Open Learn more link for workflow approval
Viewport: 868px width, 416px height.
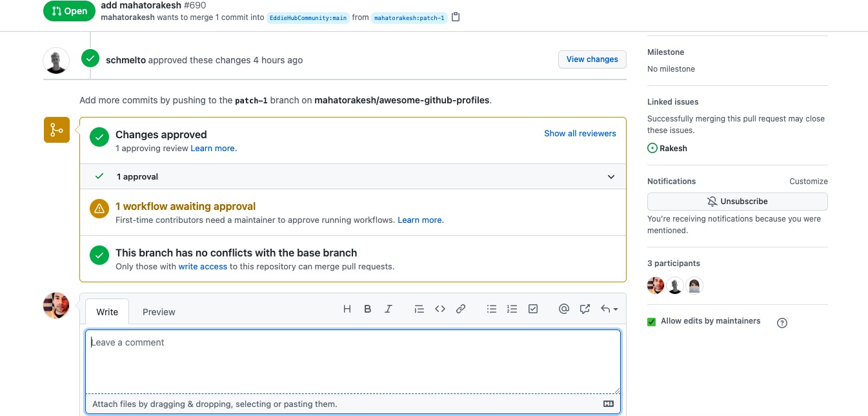click(421, 220)
